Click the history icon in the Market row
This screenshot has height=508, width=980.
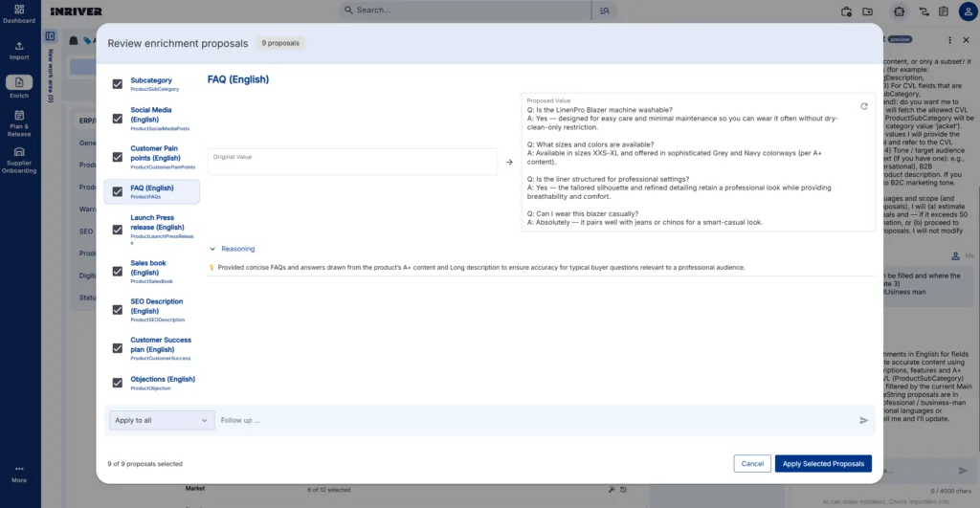point(623,490)
